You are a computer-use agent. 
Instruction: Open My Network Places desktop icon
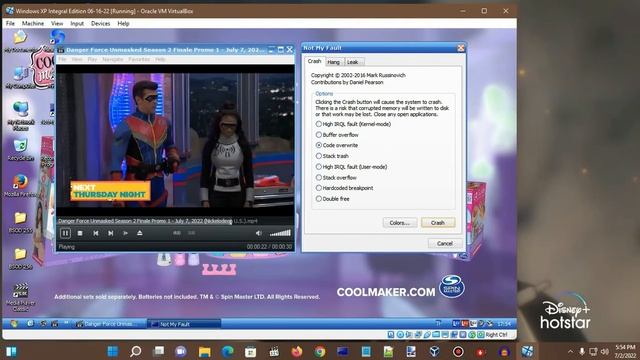(x=20, y=116)
